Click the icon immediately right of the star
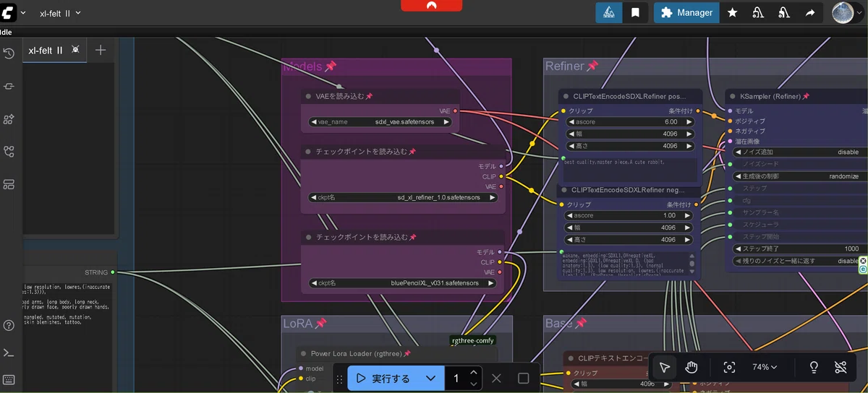868x393 pixels. pyautogui.click(x=758, y=13)
